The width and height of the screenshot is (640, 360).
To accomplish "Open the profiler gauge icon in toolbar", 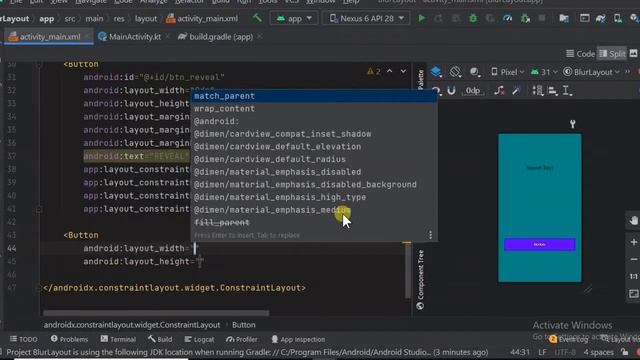I will (x=507, y=18).
